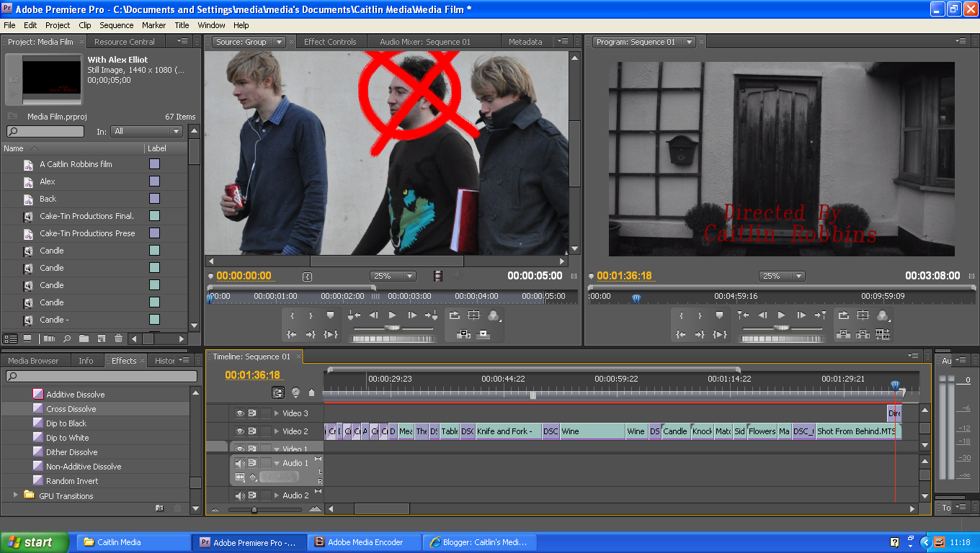Click the Source monitor shuttle slider
Viewport: 980px width, 553px height.
(x=393, y=328)
